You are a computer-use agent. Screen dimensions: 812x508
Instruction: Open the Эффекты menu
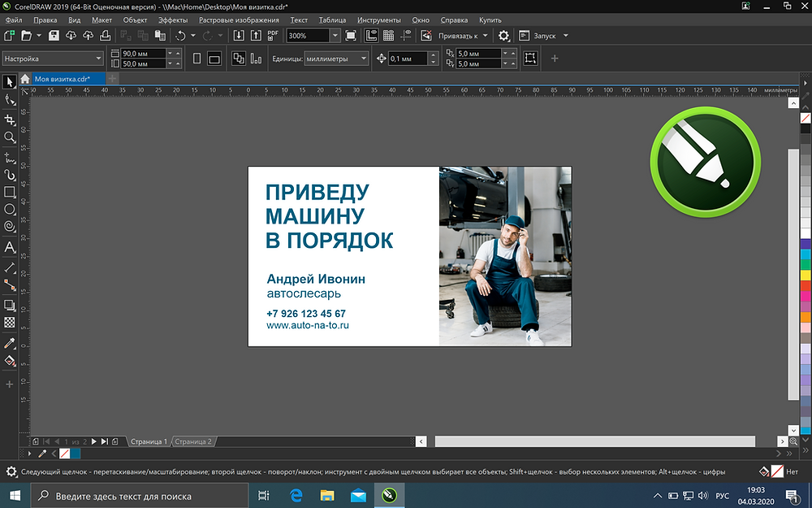[173, 20]
